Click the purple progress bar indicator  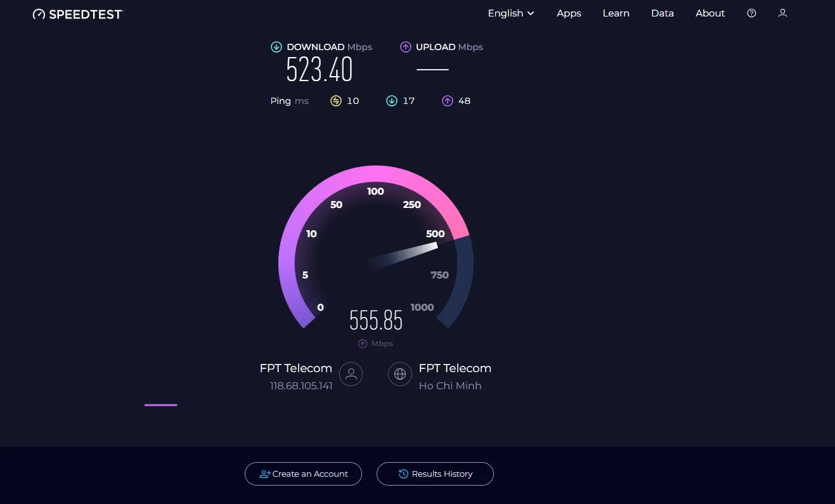click(160, 404)
